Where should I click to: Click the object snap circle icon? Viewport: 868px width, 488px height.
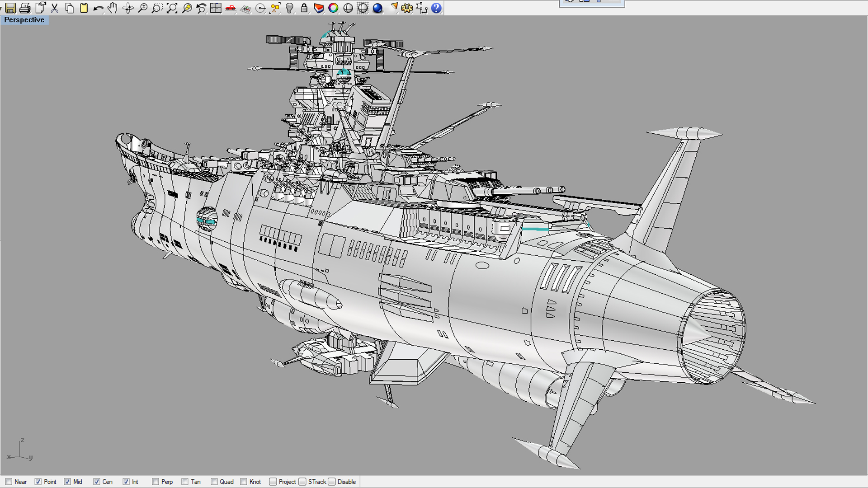260,8
